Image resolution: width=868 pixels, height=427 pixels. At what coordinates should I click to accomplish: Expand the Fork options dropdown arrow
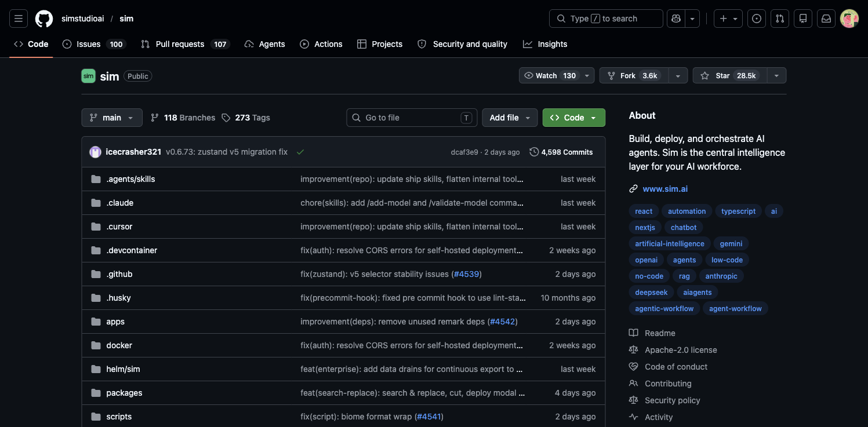[678, 76]
